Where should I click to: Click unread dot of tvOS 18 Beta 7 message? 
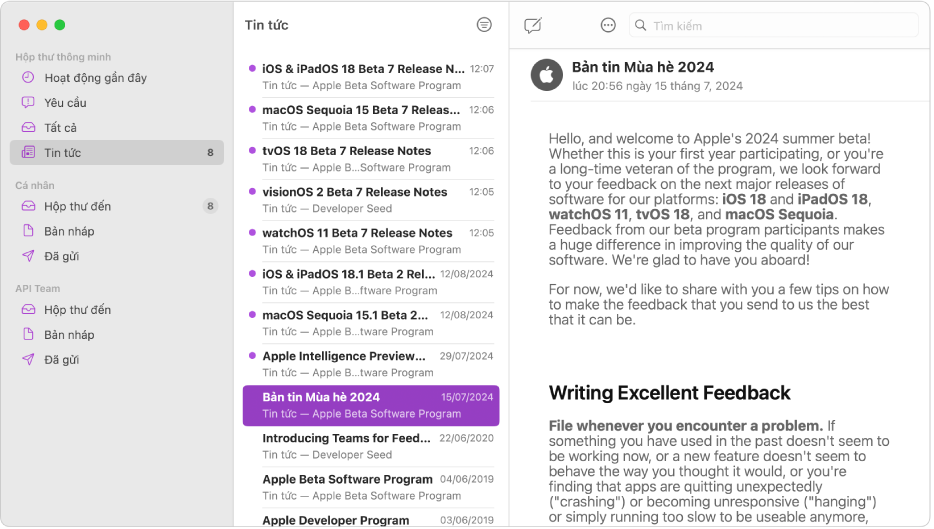point(252,151)
